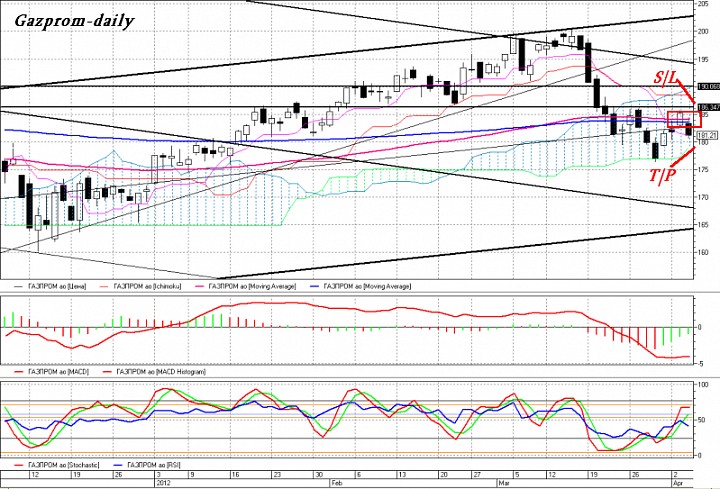This screenshot has width=720, height=489.
Task: Click the 170 price axis label
Action: coord(703,197)
